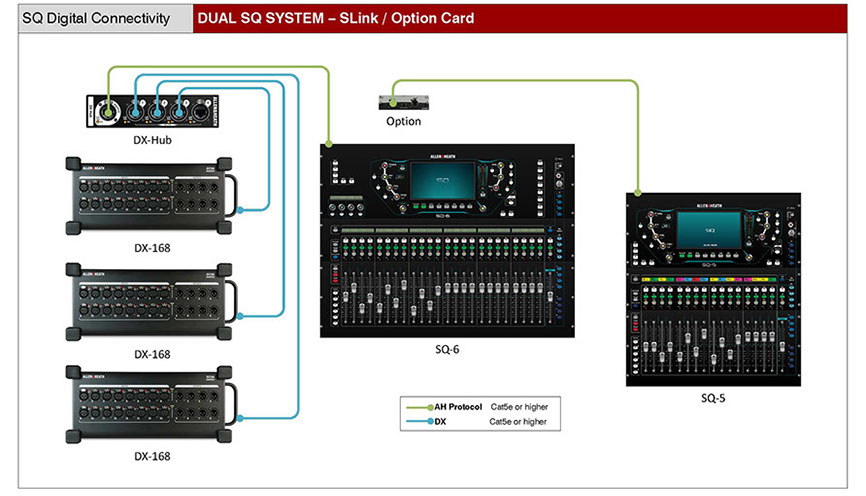The height and width of the screenshot is (496, 866).
Task: Click the SQ-5 label text
Action: 713,398
